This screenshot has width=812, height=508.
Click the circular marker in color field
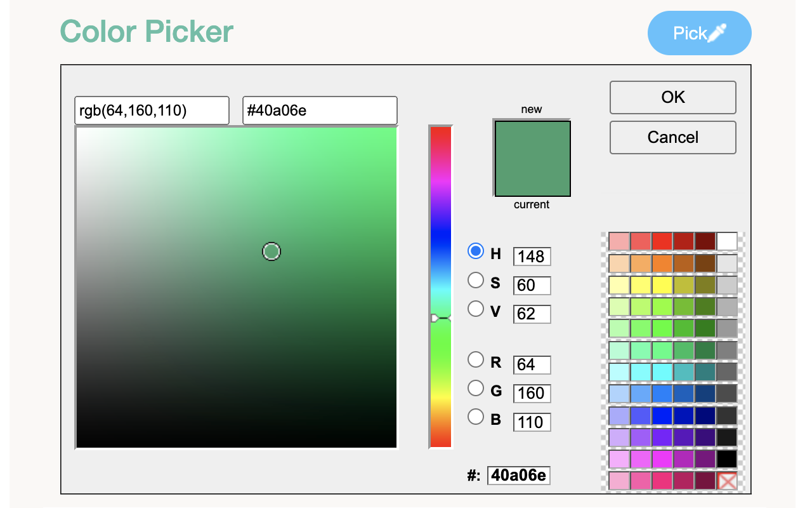[x=272, y=251]
